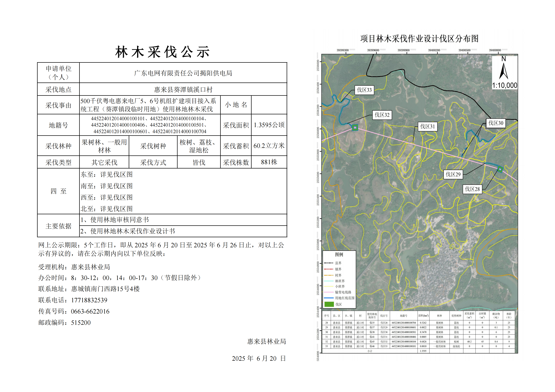Click the 主要依据 label cell
Image resolution: width=555 pixels, height=392 pixels.
(x=59, y=226)
